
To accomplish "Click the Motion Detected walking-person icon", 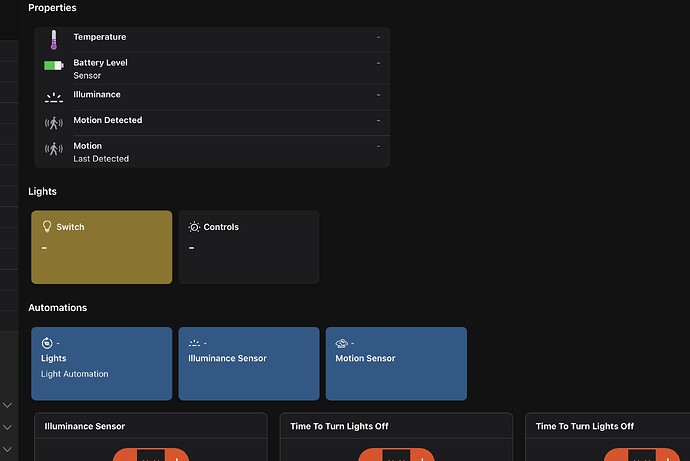I will [x=54, y=123].
